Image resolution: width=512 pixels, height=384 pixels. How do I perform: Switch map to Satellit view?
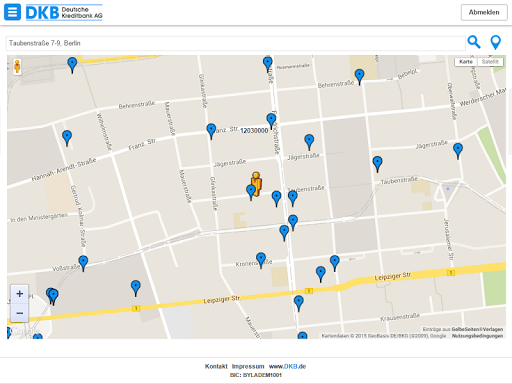pos(490,62)
